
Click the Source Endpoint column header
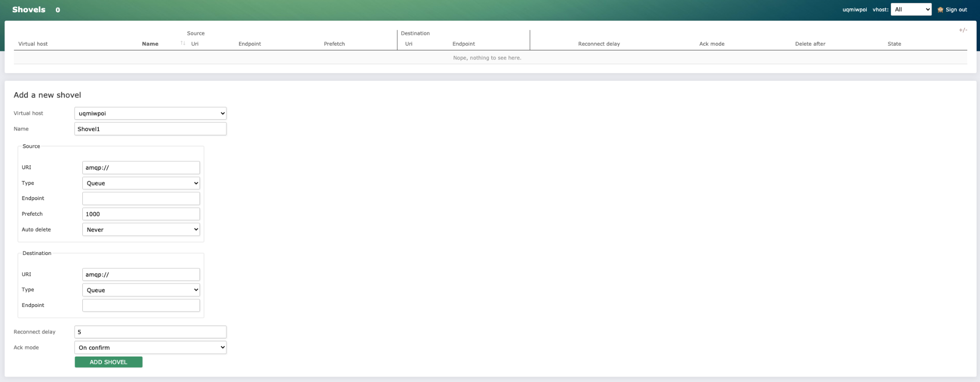[250, 44]
